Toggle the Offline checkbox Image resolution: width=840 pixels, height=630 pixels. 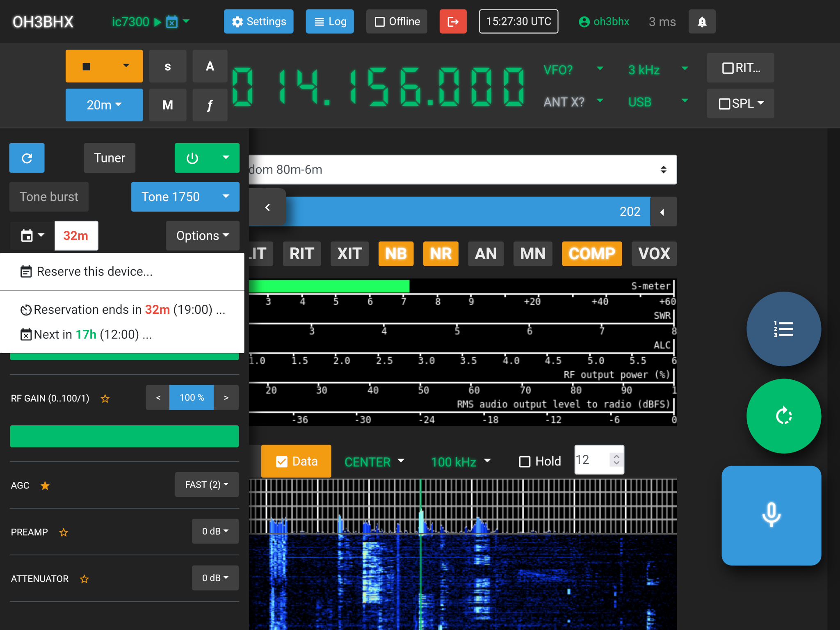point(380,22)
